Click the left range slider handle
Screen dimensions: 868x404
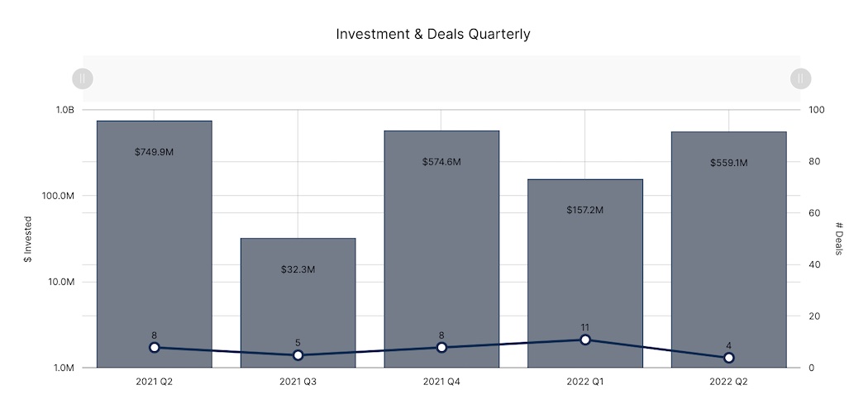tap(83, 78)
